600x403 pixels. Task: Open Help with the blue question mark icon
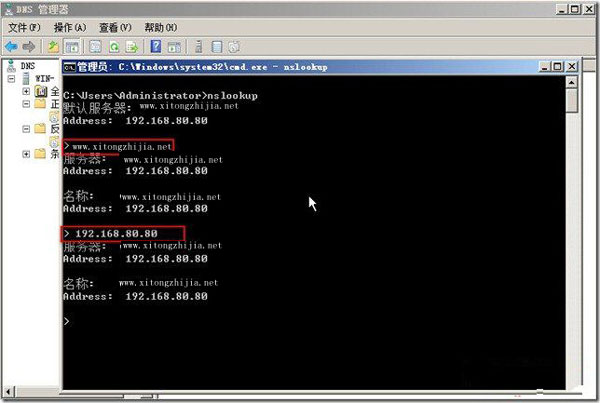coord(156,47)
